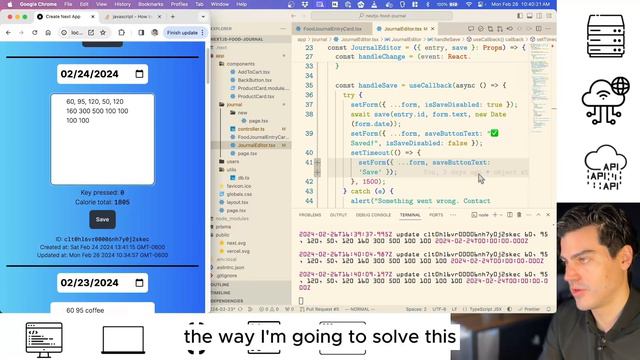Image resolution: width=640 pixels, height=360 pixels.
Task: Open Chrome tab search dropdown arrow
Action: [203, 17]
